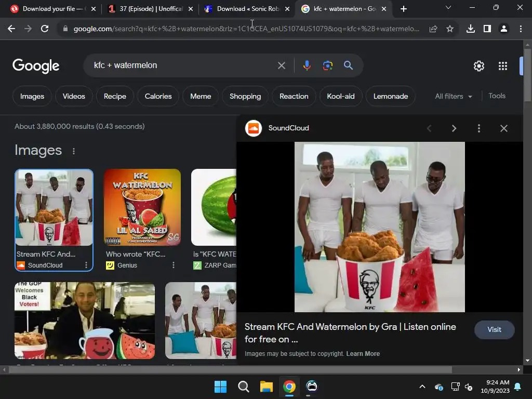Open preview panel three-dot menu
Image resolution: width=532 pixels, height=399 pixels.
[x=478, y=128]
